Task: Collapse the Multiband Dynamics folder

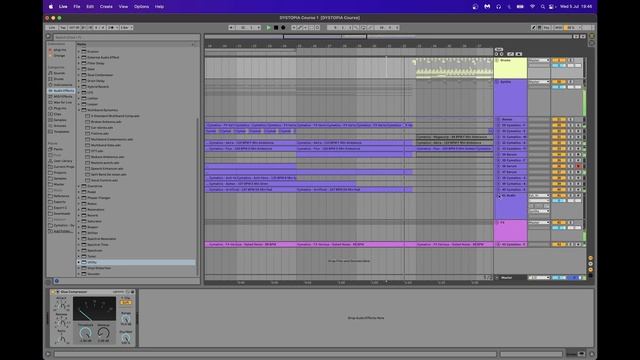Action: pos(79,110)
